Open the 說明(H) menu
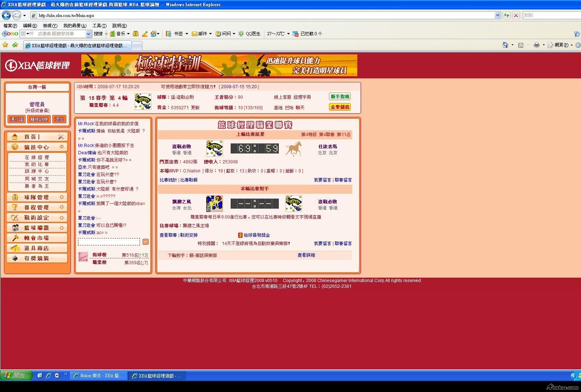 [x=119, y=26]
